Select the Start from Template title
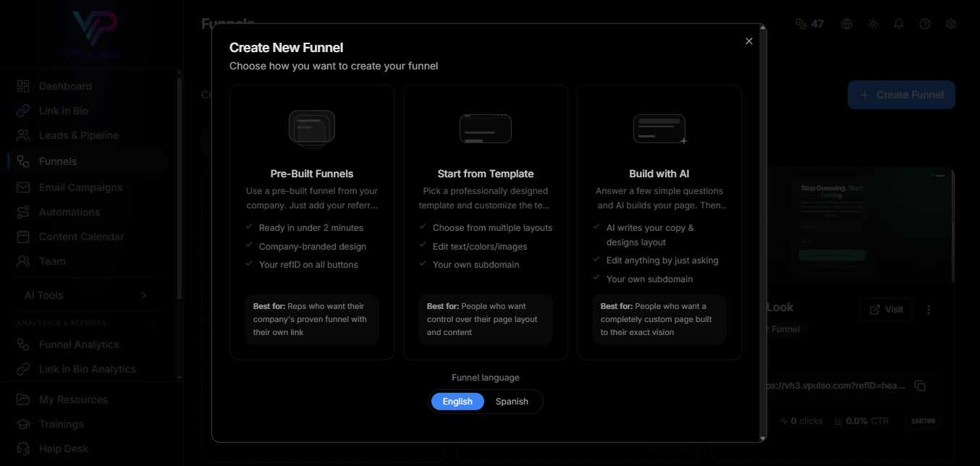980x466 pixels. [486, 174]
